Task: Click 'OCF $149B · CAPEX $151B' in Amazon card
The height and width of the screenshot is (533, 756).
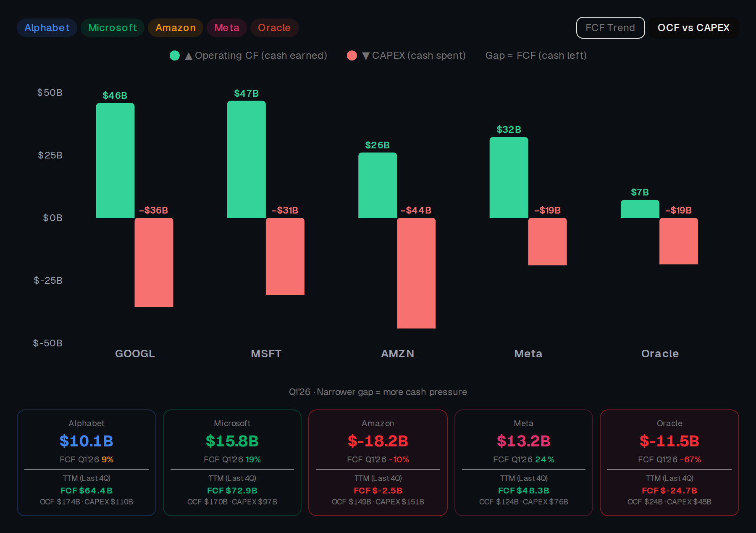Action: click(x=378, y=502)
